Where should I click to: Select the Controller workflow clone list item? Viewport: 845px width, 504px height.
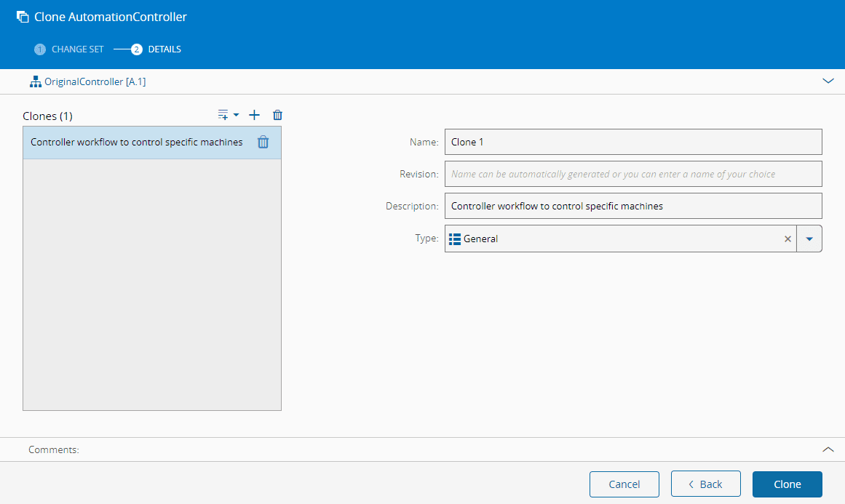point(137,143)
